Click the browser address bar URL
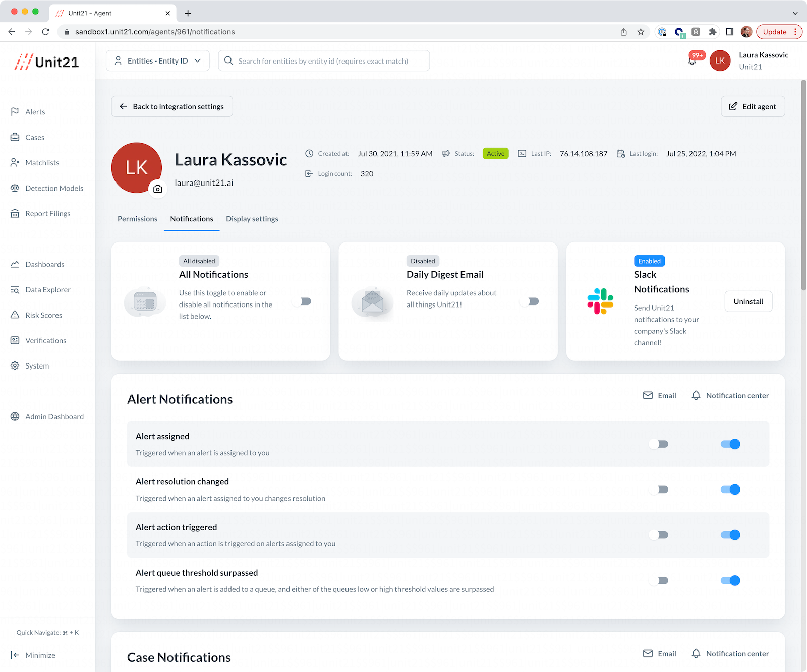The image size is (807, 672). click(155, 32)
